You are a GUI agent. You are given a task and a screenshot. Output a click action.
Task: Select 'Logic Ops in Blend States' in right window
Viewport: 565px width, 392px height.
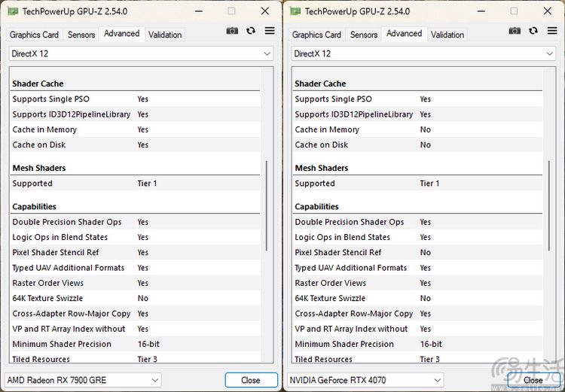(417, 237)
